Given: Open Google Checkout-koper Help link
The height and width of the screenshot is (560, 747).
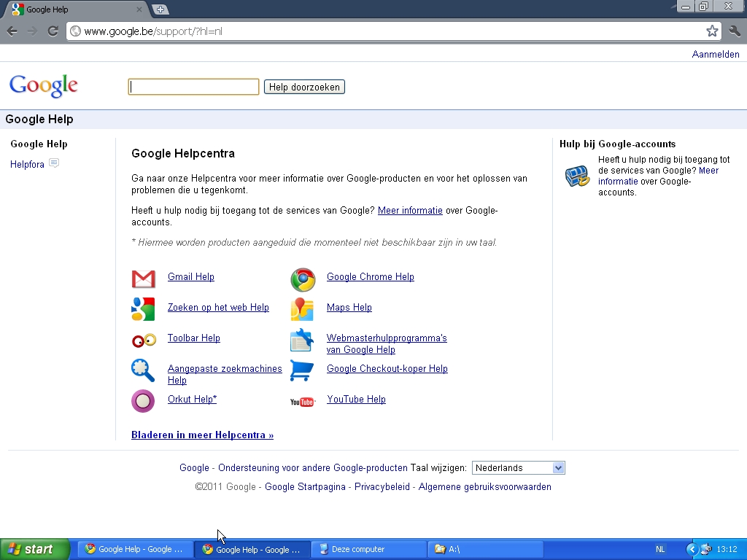Looking at the screenshot, I should point(387,368).
